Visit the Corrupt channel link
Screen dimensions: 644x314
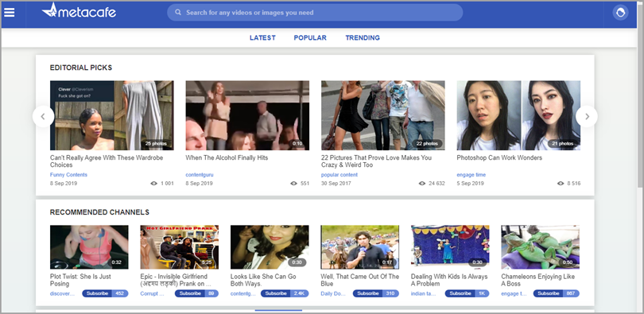coord(153,294)
